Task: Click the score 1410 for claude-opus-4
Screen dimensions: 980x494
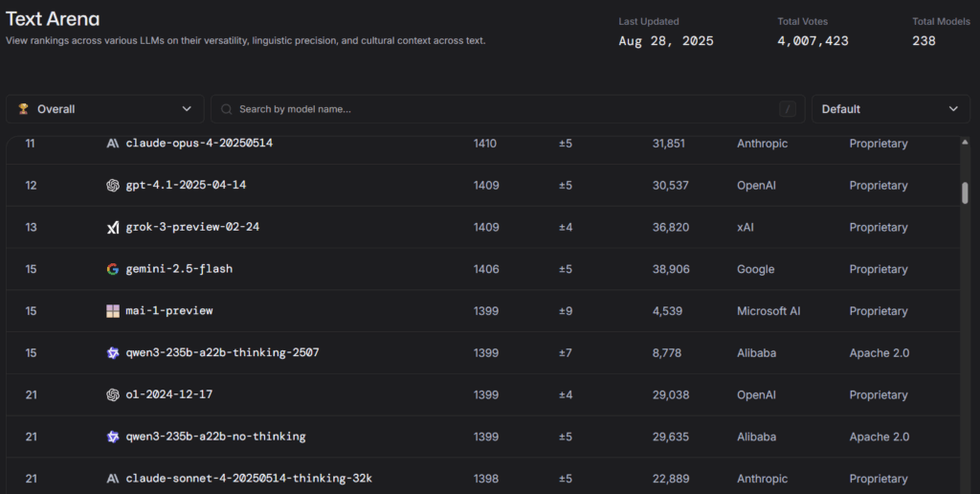Action: pyautogui.click(x=485, y=144)
